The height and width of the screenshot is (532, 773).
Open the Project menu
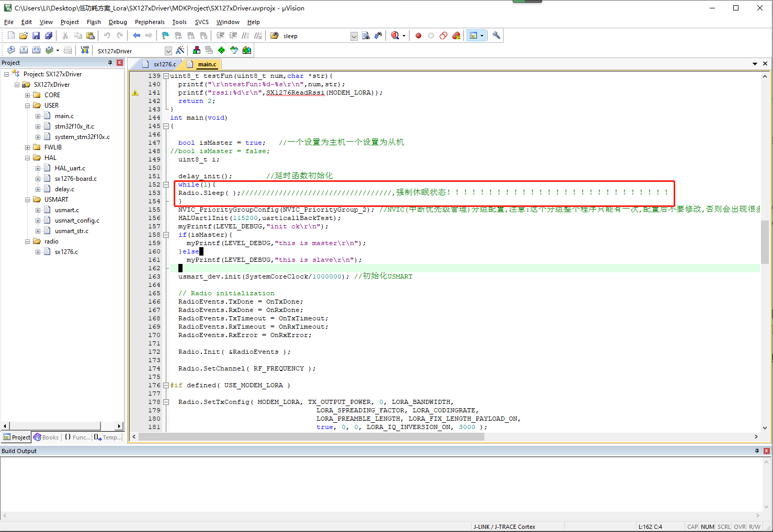(70, 22)
